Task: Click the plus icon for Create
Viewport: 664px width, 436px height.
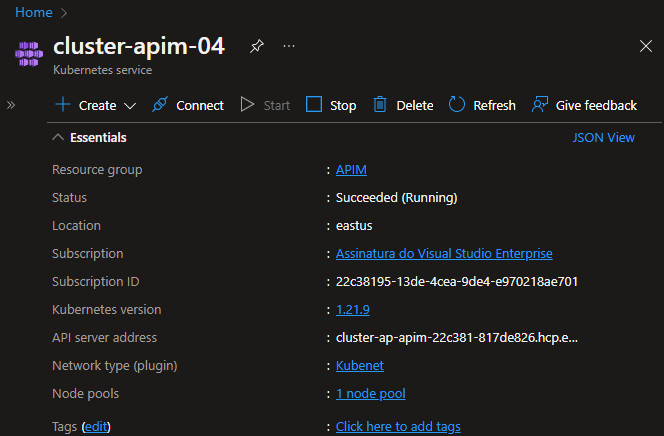Action: [x=63, y=104]
